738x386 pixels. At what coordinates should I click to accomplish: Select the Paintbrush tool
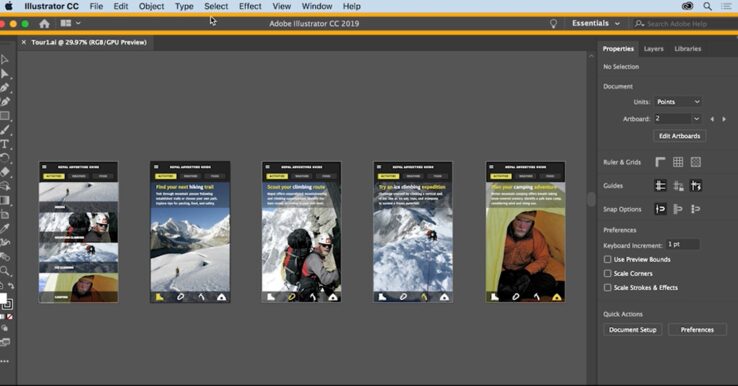pos(5,130)
